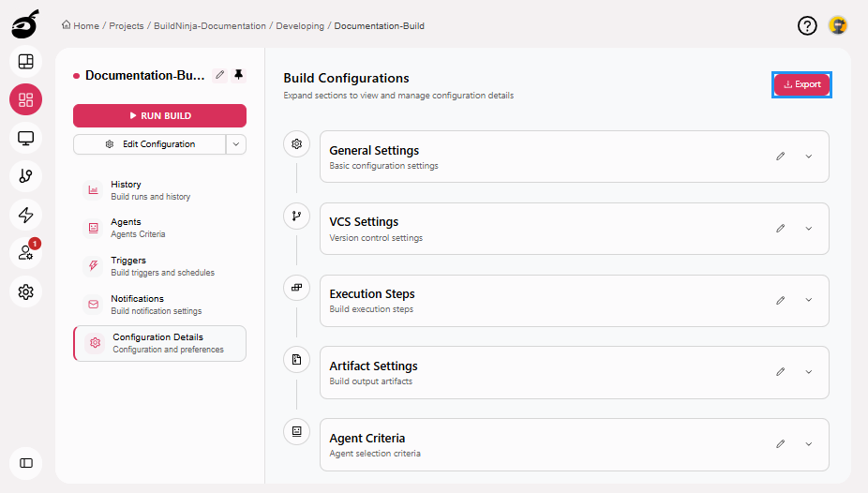
Task: Open user management icon with notification badge
Action: (26, 253)
